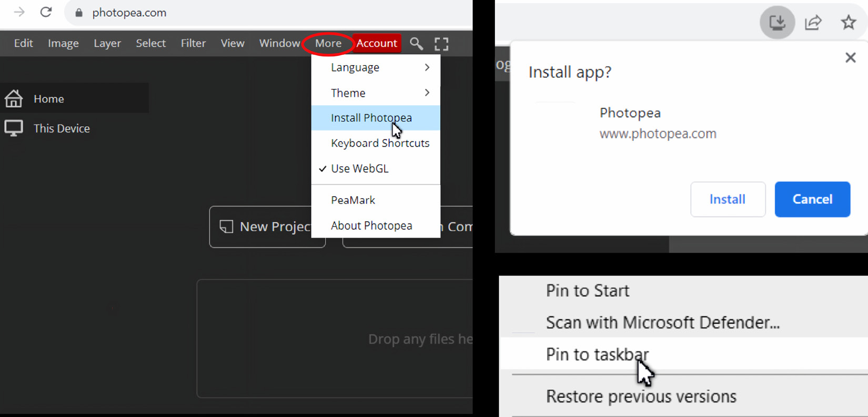The image size is (868, 417).
Task: Open About Photopea
Action: pyautogui.click(x=376, y=225)
